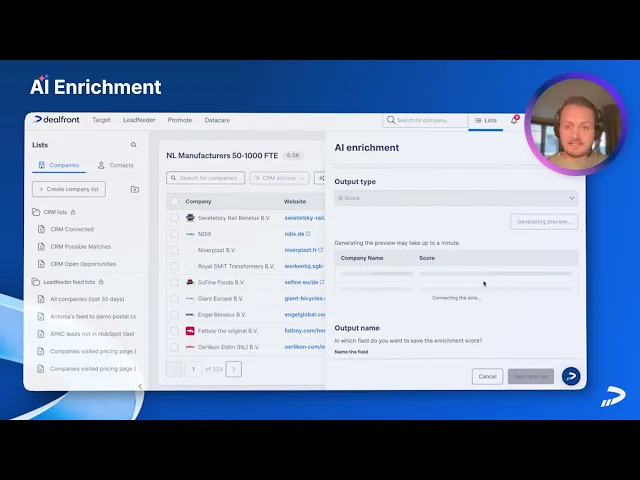Open the Leadfeeder menu

click(x=139, y=120)
